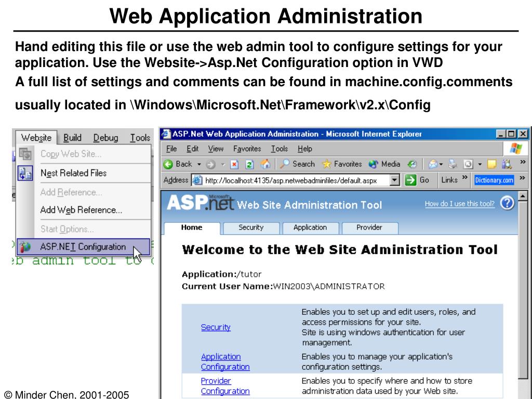The width and height of the screenshot is (532, 399).
Task: Open the Website menu in VWD
Action: pos(36,138)
